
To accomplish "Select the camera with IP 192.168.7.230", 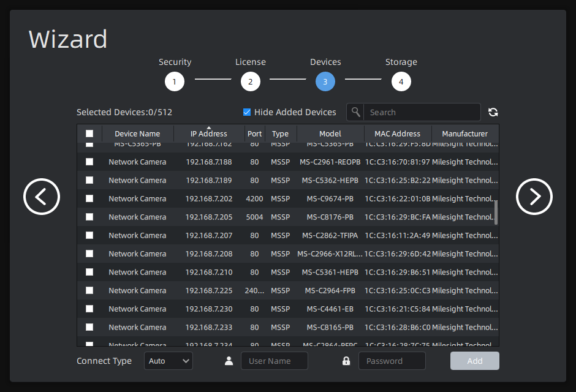I will pyautogui.click(x=89, y=309).
